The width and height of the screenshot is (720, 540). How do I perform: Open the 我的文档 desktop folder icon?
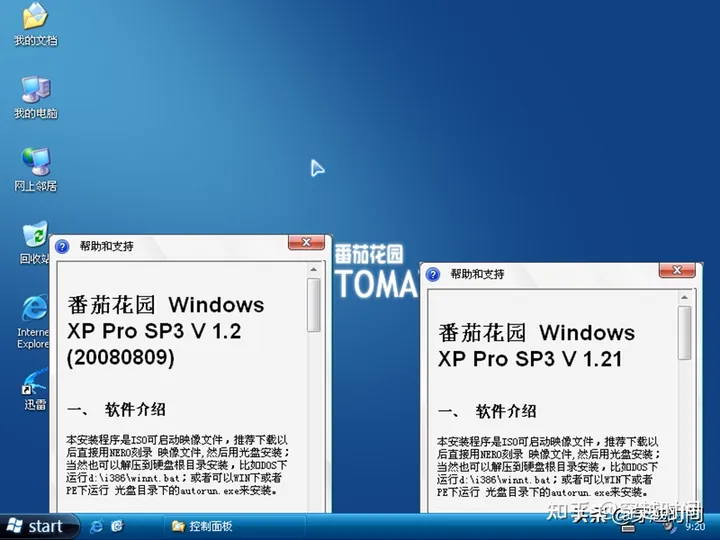pos(35,24)
